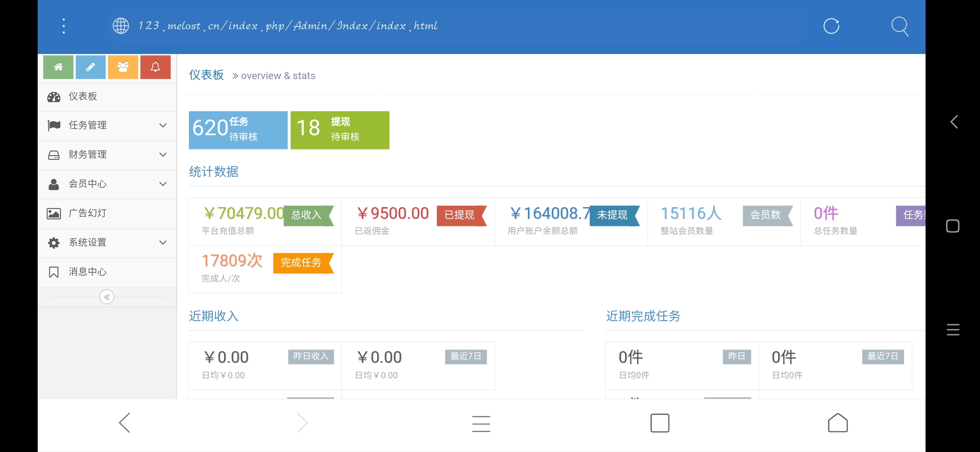Click the home icon in top navigation
The image size is (980, 452).
point(59,67)
